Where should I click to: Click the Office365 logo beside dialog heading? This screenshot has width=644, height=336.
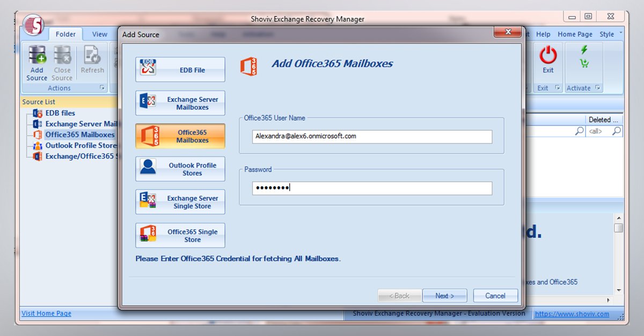[x=248, y=66]
